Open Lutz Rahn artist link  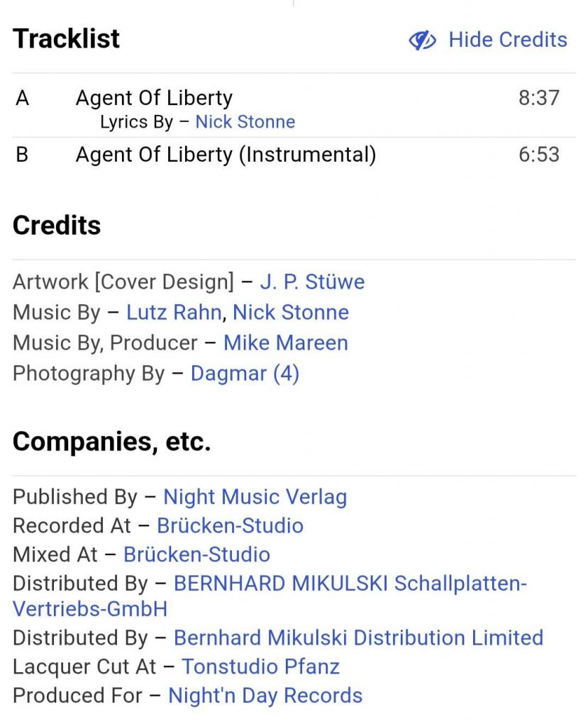click(x=173, y=313)
